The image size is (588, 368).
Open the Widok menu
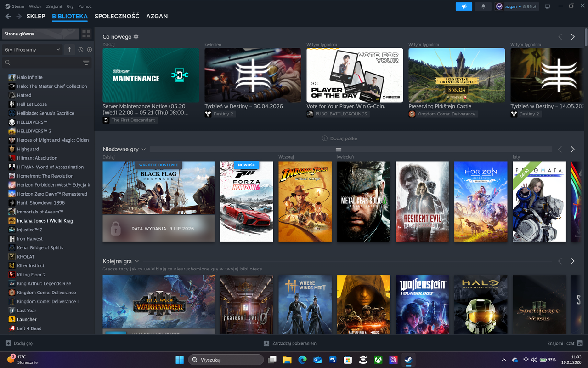click(35, 6)
